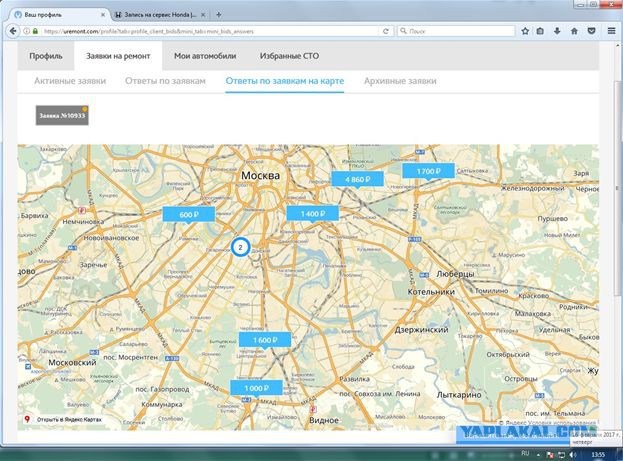Screen dimensions: 623x461
Task: Open the 1 400 ₽ offer marker
Action: point(313,214)
